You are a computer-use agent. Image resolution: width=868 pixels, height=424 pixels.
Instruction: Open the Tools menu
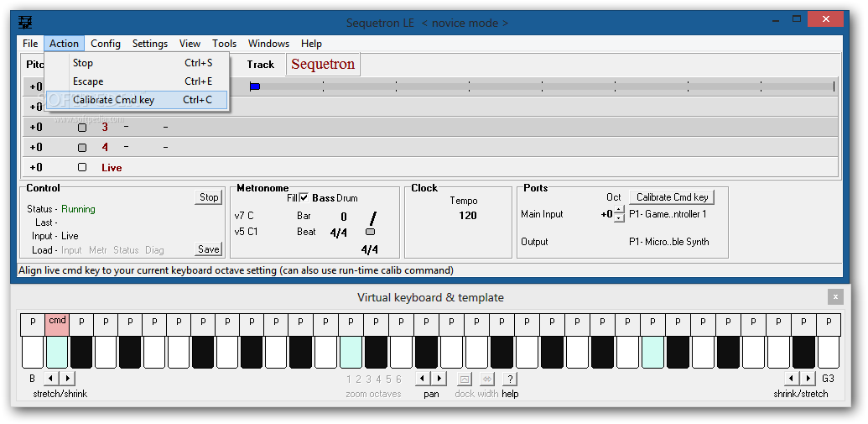click(224, 43)
